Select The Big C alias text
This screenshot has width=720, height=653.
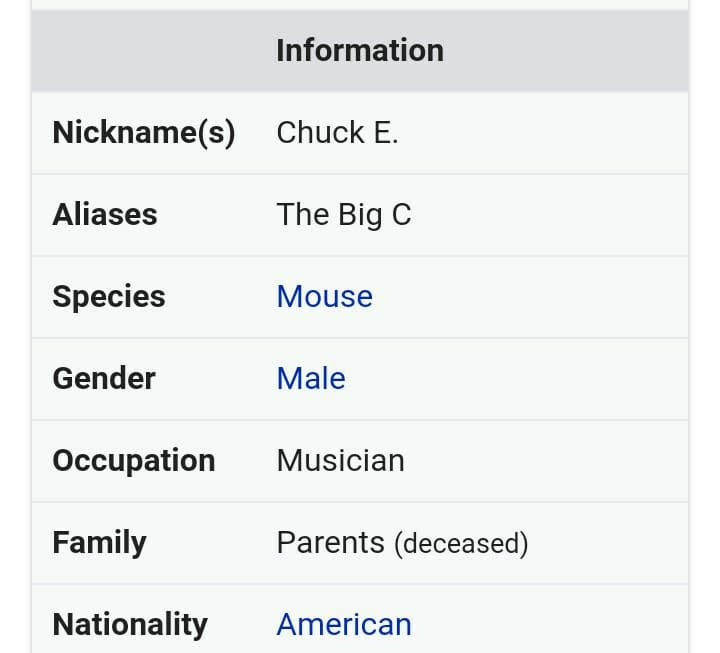pyautogui.click(x=344, y=215)
